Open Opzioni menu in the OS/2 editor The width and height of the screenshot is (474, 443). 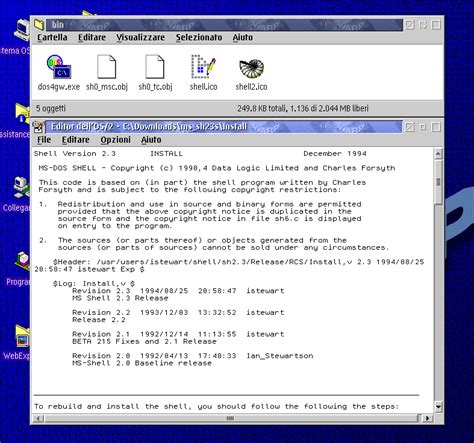click(115, 140)
